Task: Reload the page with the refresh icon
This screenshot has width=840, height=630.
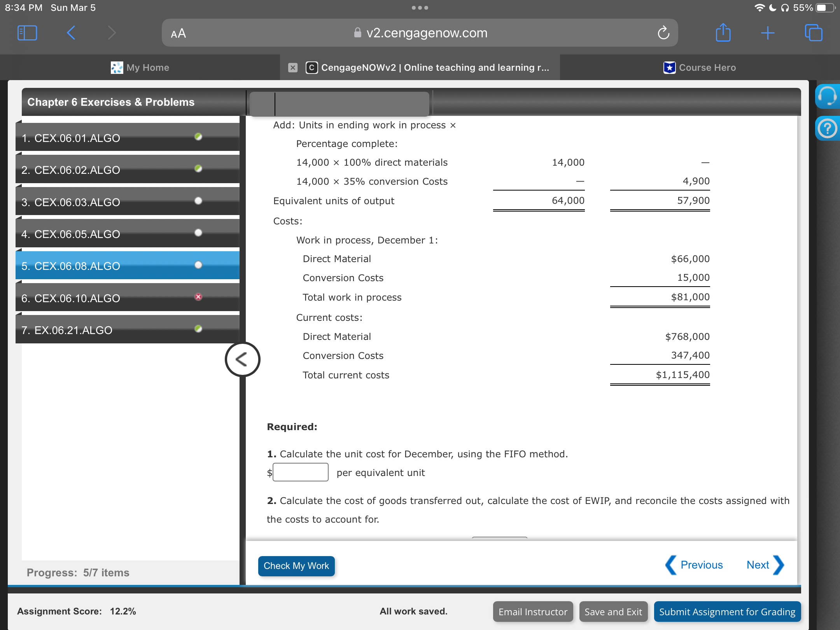Action: pyautogui.click(x=663, y=33)
